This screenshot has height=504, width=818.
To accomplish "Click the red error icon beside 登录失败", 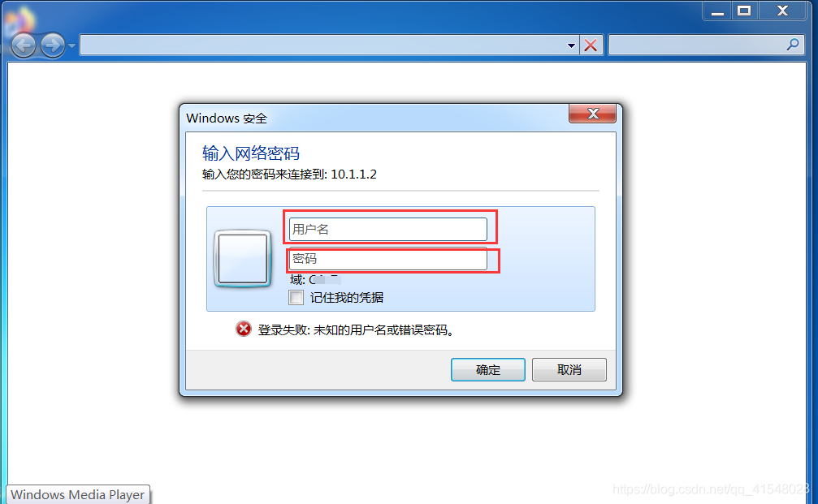I will [243, 329].
